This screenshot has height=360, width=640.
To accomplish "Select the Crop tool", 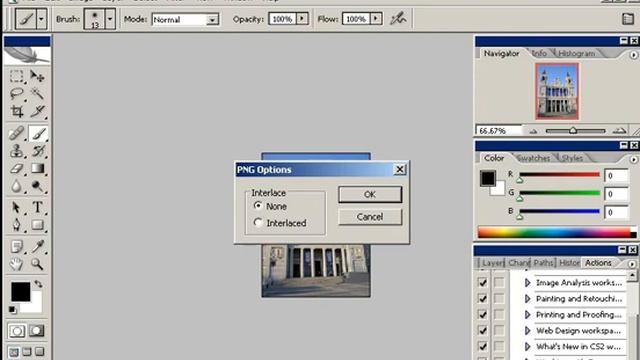I will 17,111.
